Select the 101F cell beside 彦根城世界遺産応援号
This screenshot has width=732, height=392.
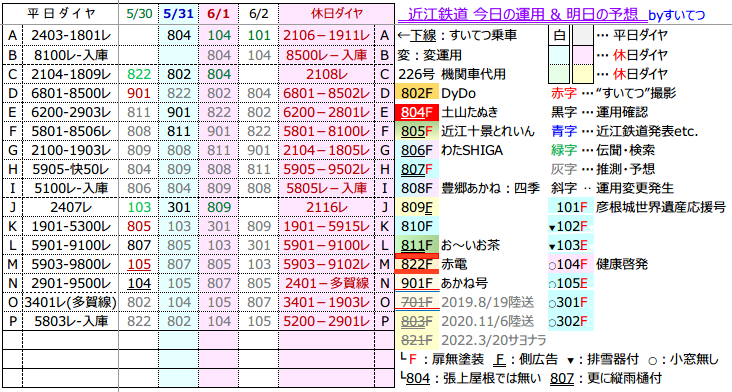point(571,207)
